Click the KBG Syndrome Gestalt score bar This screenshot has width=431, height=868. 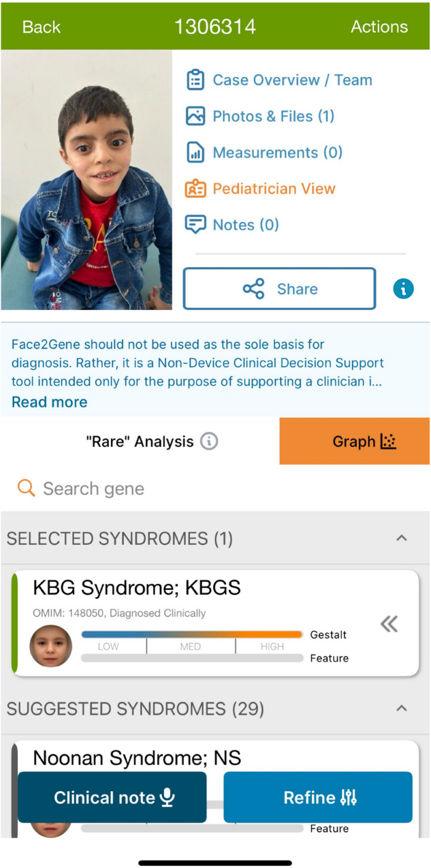[x=192, y=634]
